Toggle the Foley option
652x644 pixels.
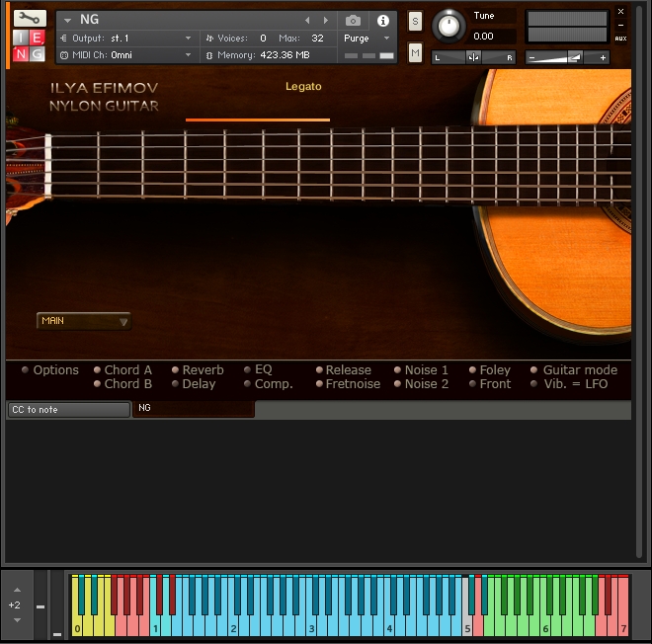pos(472,369)
